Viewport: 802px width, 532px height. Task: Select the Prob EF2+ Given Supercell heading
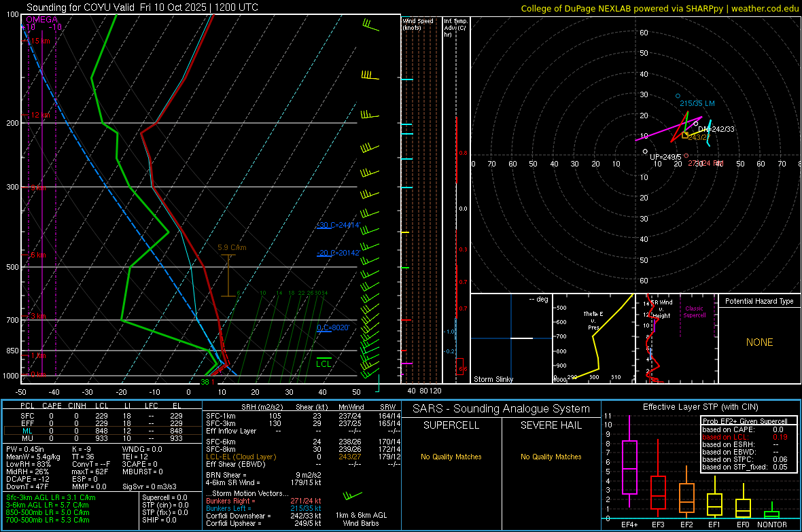pos(745,421)
